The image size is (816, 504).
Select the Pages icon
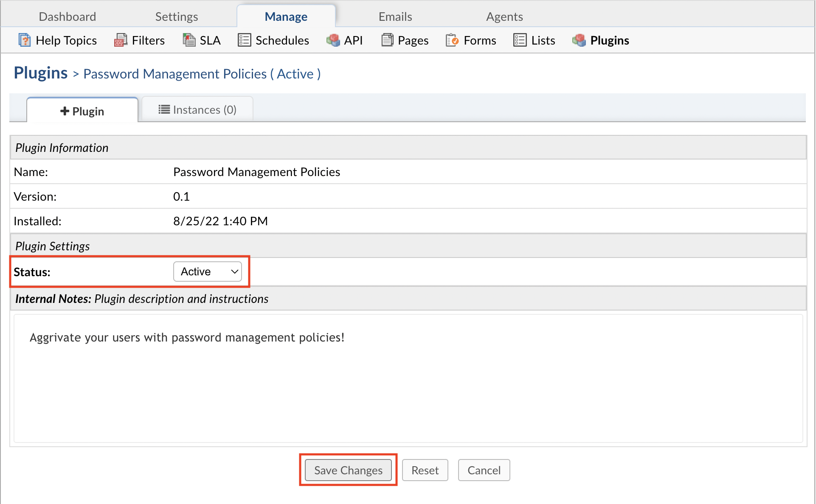(x=387, y=39)
